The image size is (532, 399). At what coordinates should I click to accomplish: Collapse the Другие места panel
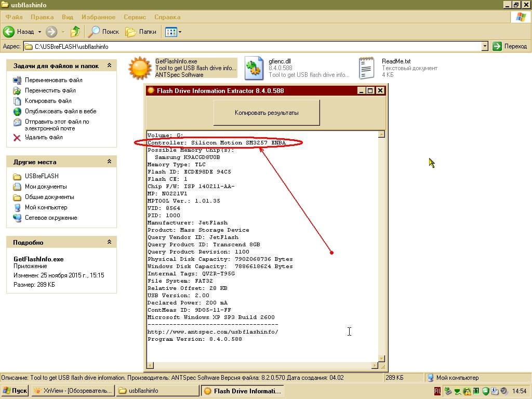click(109, 162)
